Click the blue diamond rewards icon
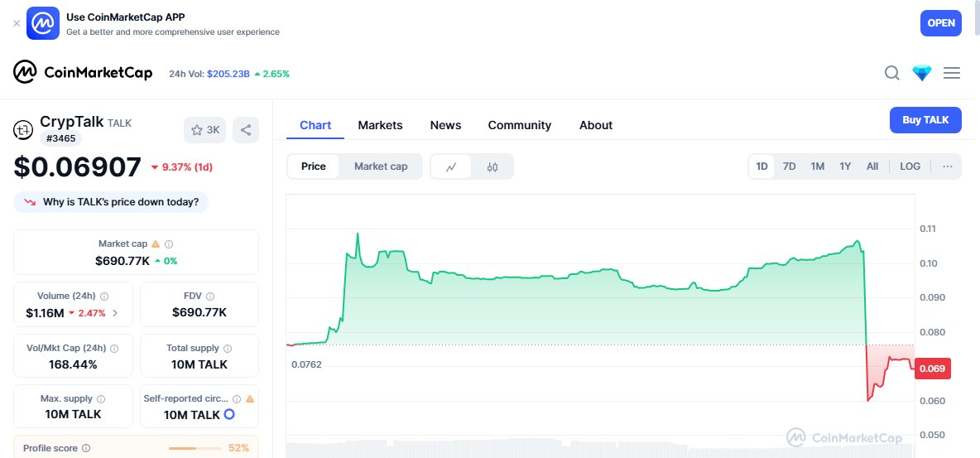This screenshot has height=458, width=980. [x=922, y=73]
